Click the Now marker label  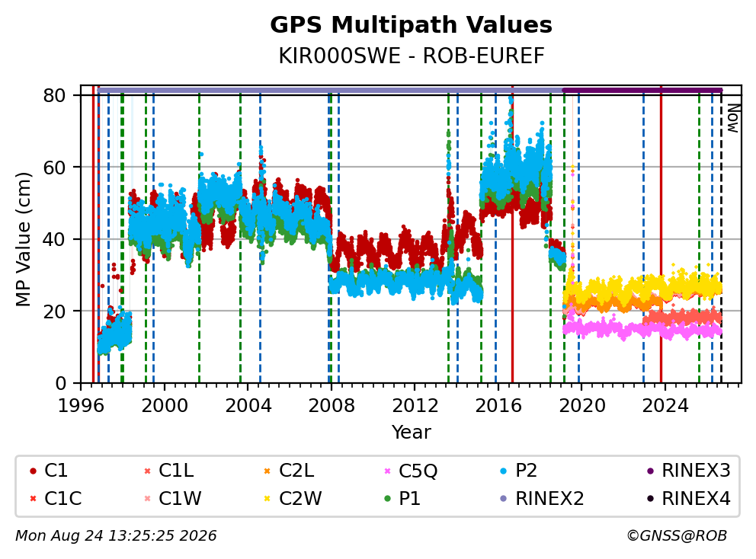[x=733, y=118]
